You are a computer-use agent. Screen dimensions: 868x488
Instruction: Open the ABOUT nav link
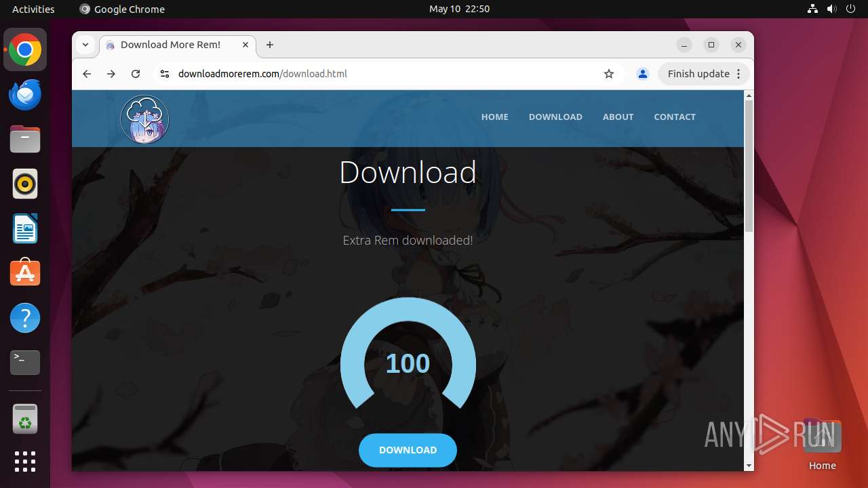point(618,117)
